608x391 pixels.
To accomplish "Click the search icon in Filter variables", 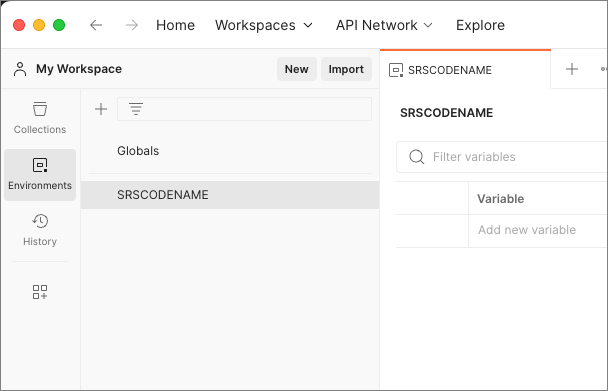I will coord(417,157).
